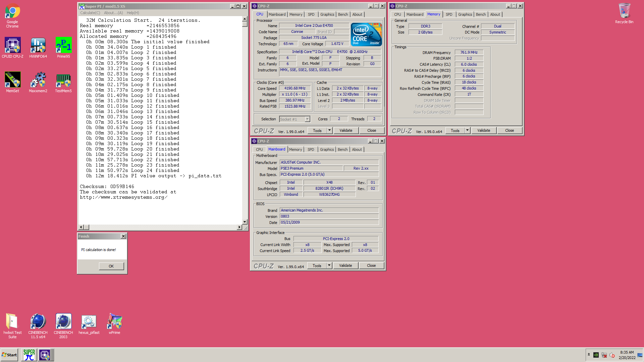This screenshot has height=362, width=644.
Task: Click Super PI taskbar button
Action: 29,355
